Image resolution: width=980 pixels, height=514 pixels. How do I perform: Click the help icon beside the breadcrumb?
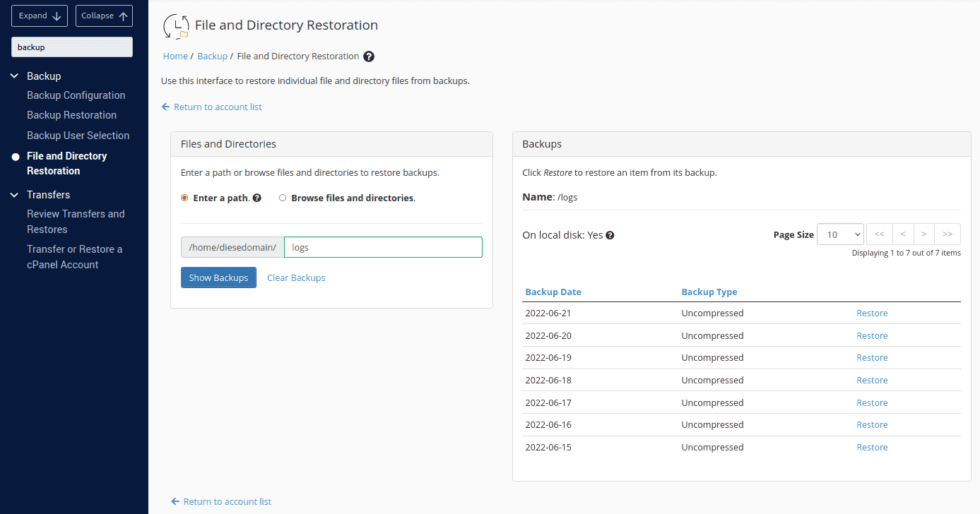[369, 56]
